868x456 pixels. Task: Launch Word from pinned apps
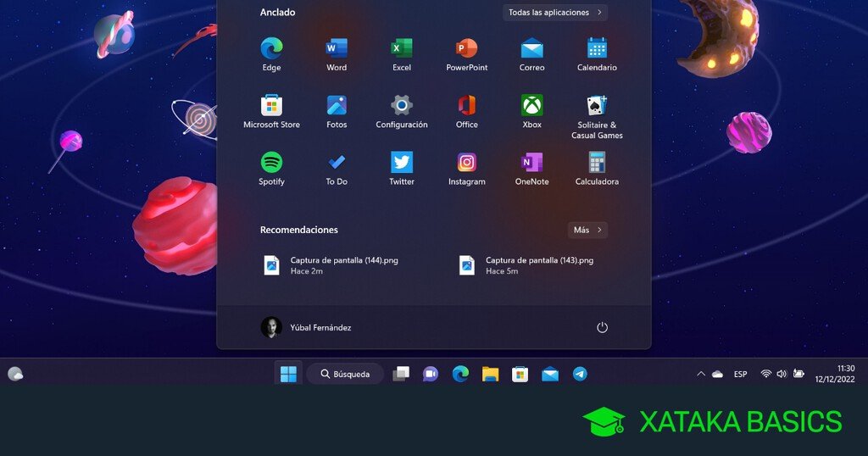pyautogui.click(x=337, y=55)
